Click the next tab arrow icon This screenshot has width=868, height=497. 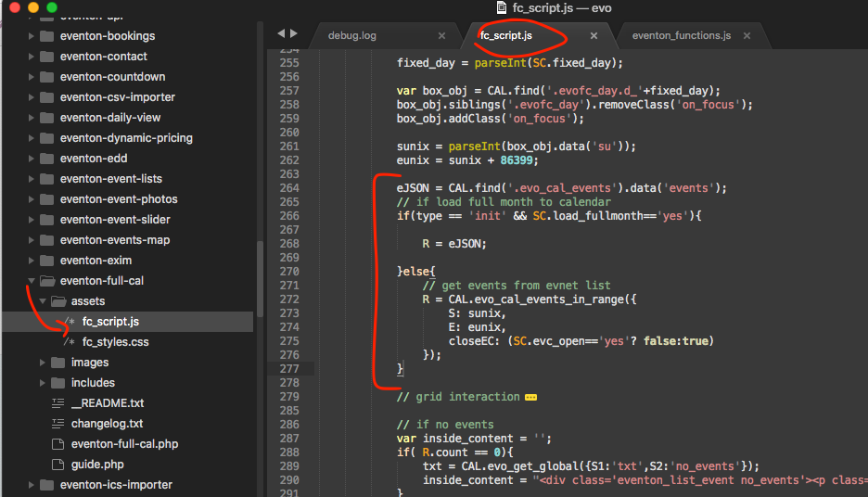pyautogui.click(x=295, y=33)
